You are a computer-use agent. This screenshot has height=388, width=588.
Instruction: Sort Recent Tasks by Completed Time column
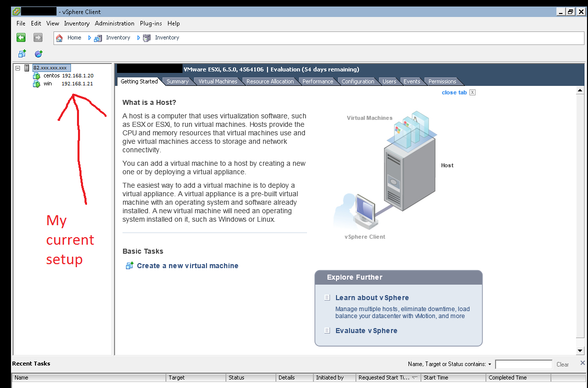518,378
